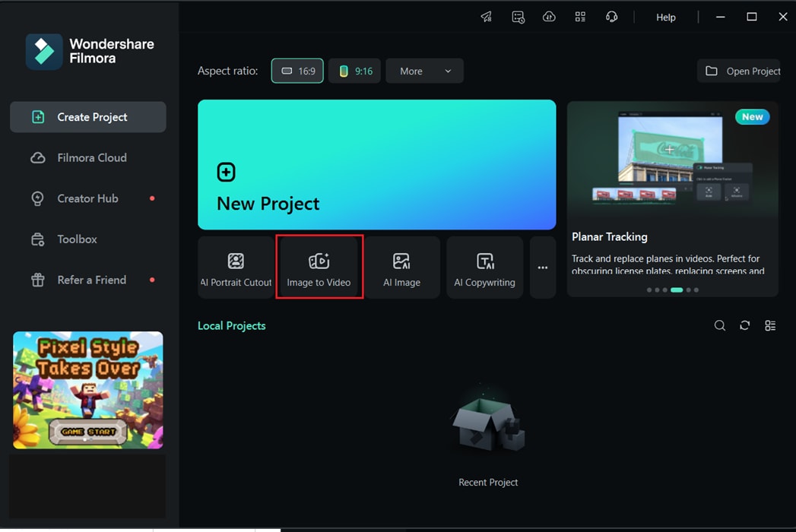796x532 pixels.
Task: Search local projects with magnifier icon
Action: tap(719, 325)
